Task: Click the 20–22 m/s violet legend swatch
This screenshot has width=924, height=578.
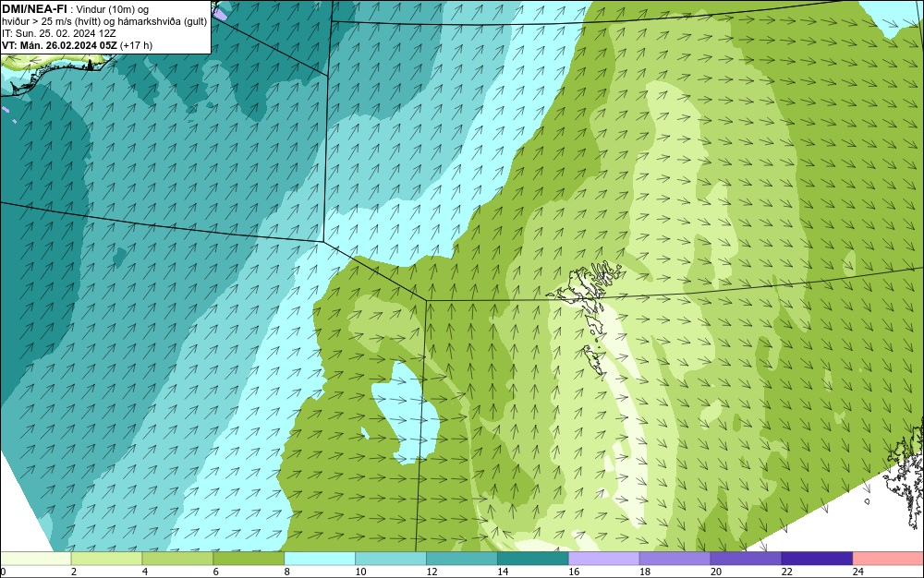Action: [x=746, y=558]
